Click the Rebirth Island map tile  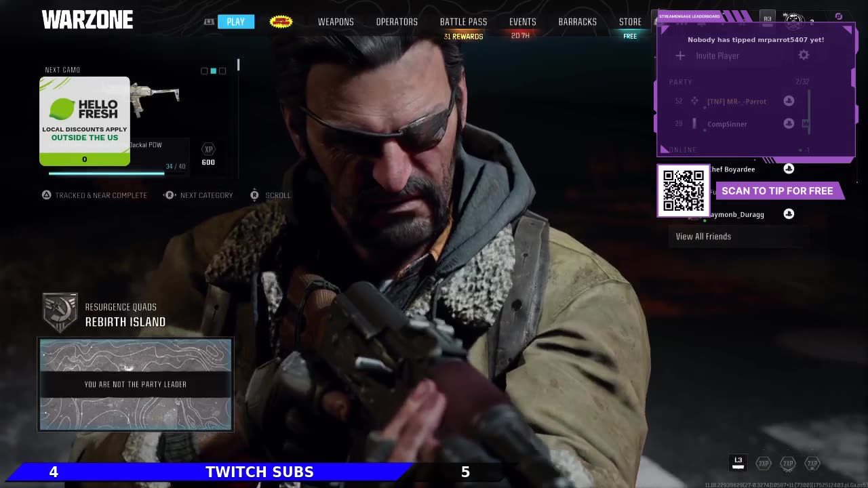click(136, 384)
